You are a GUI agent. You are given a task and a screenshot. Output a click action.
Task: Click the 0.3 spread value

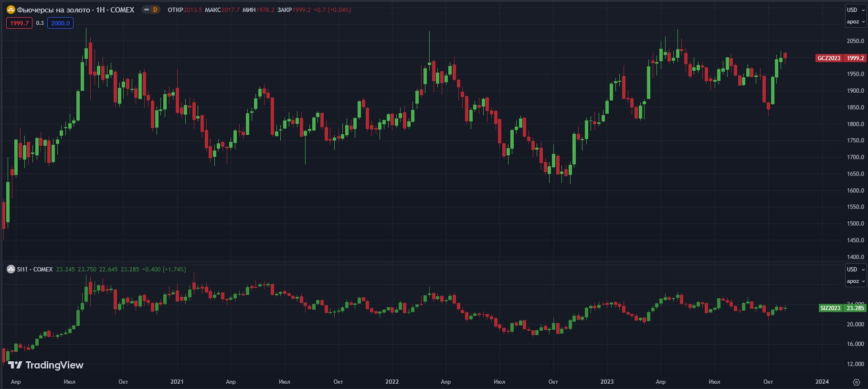[x=40, y=23]
